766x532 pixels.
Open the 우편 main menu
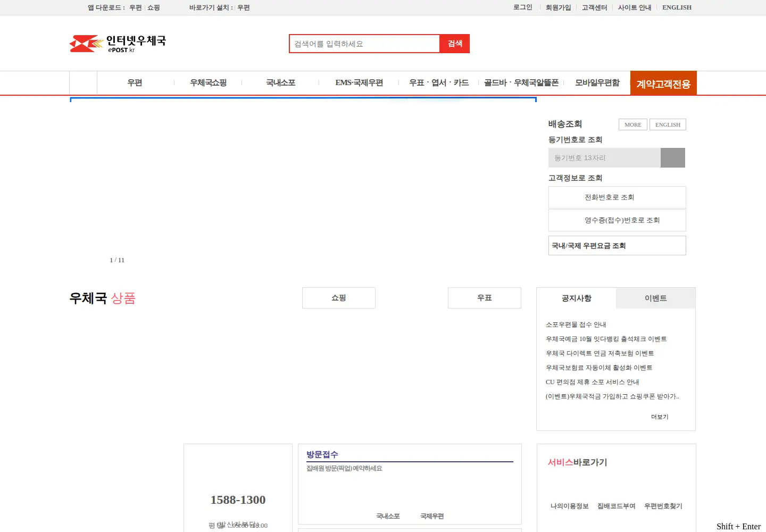(135, 82)
